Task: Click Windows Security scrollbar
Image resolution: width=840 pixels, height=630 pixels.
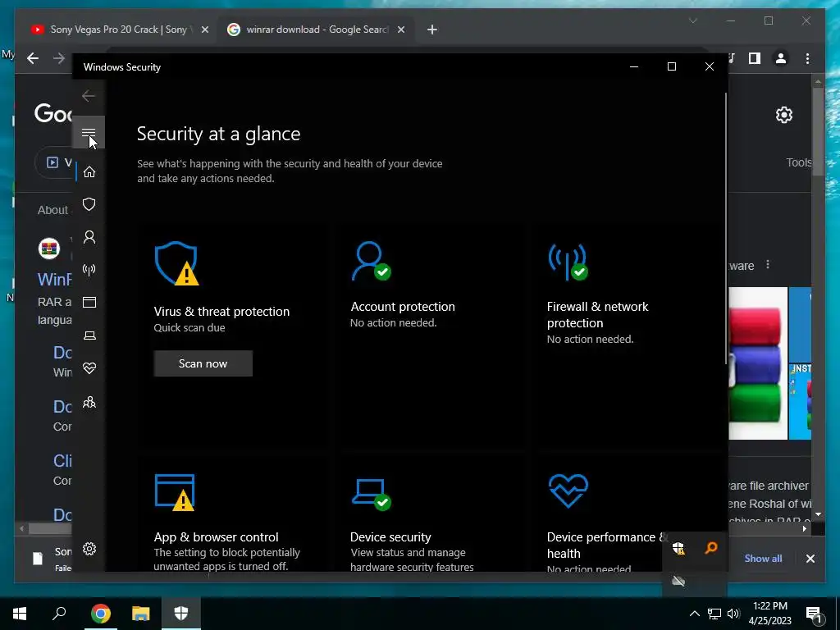Action: (x=726, y=230)
